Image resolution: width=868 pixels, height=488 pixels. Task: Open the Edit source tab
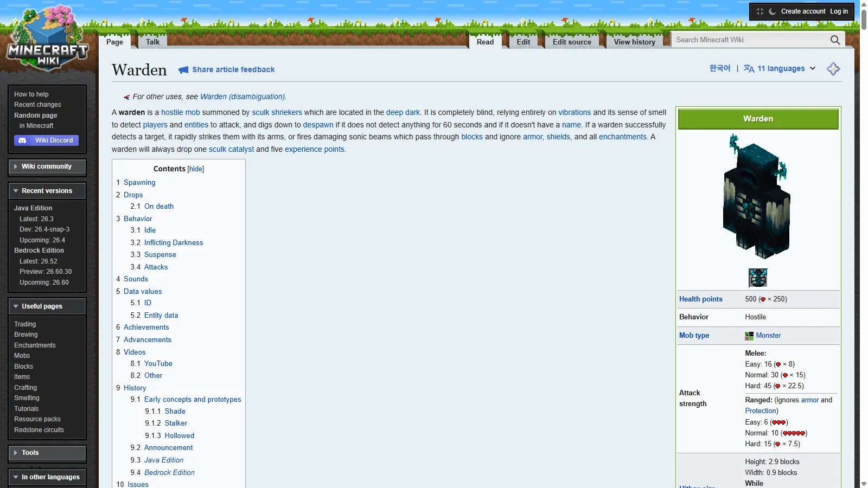(x=572, y=42)
